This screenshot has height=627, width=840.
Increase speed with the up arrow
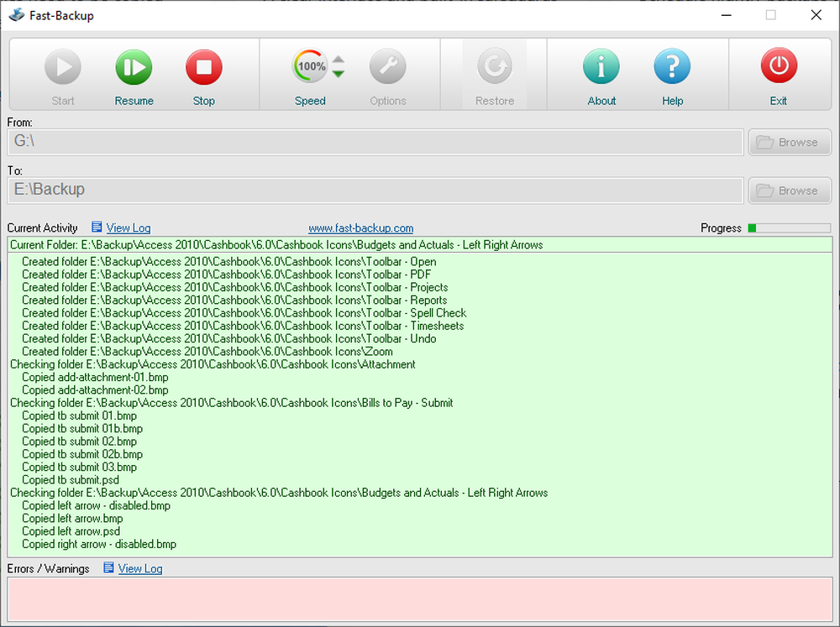(338, 59)
